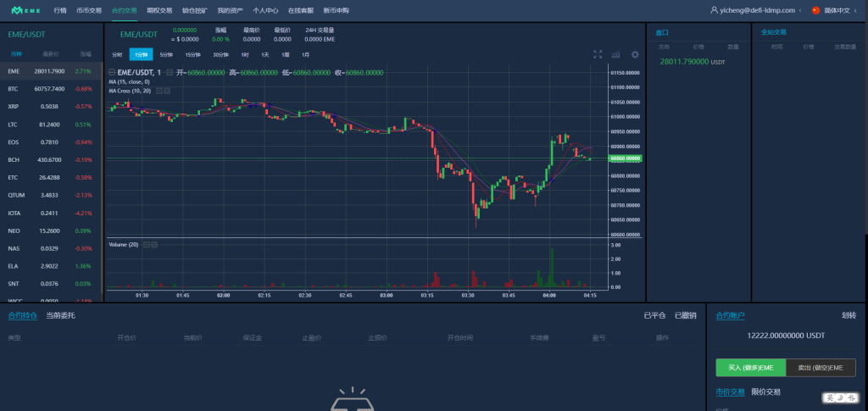The image size is (868, 411).
Task: Click the China flag language icon
Action: 815,10
